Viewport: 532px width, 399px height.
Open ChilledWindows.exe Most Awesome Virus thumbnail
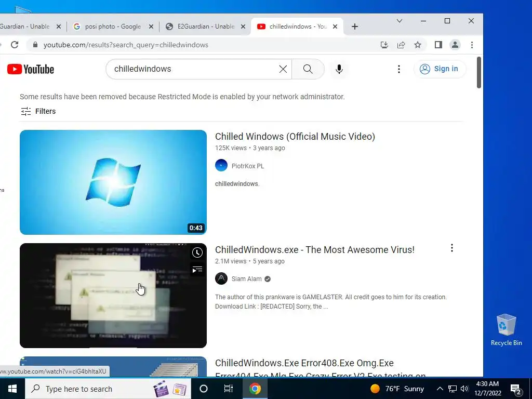[113, 296]
